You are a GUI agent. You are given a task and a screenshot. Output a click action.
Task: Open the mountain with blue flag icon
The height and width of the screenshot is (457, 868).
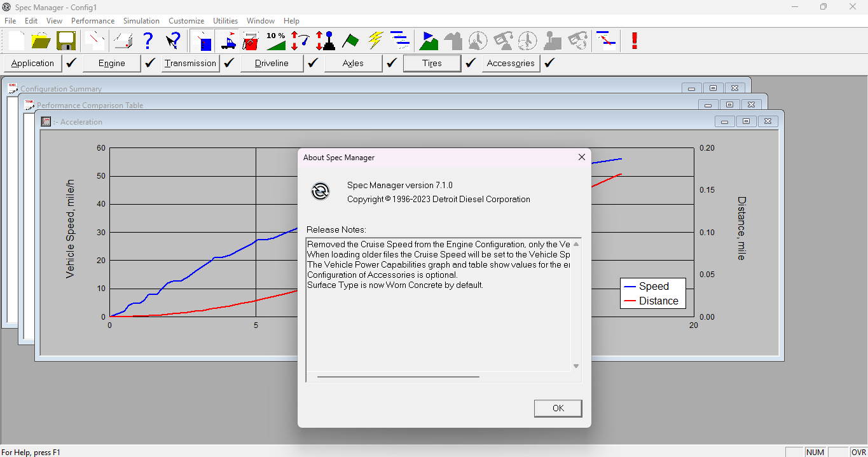(429, 41)
